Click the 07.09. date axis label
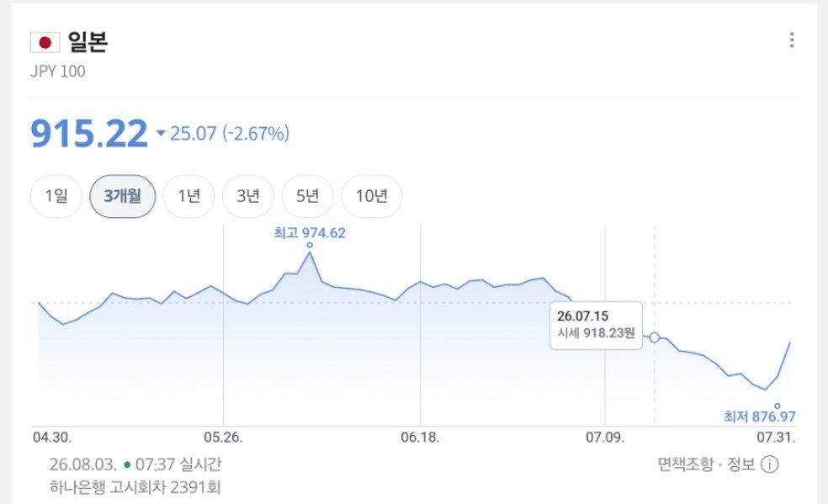Screen dimensions: 828x504 [605, 438]
